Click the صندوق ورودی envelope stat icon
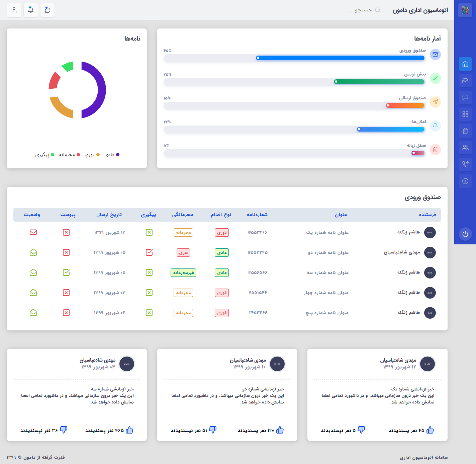The image size is (476, 464). (435, 55)
